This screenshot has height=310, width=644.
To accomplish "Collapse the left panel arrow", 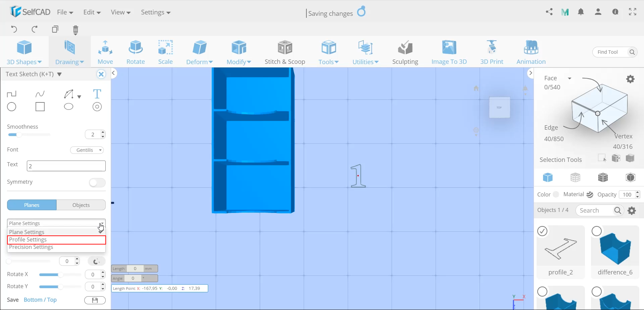I will click(x=113, y=73).
